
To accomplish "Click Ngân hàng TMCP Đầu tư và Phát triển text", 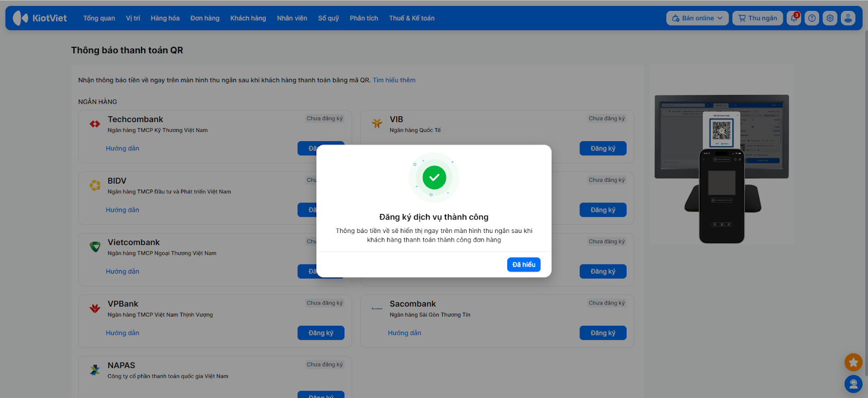I will point(169,192).
